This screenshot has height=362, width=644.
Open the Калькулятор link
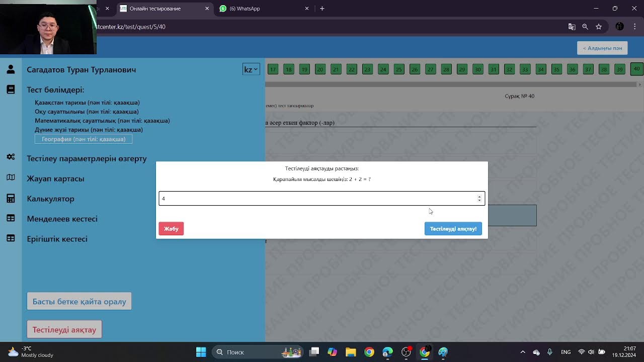(50, 199)
